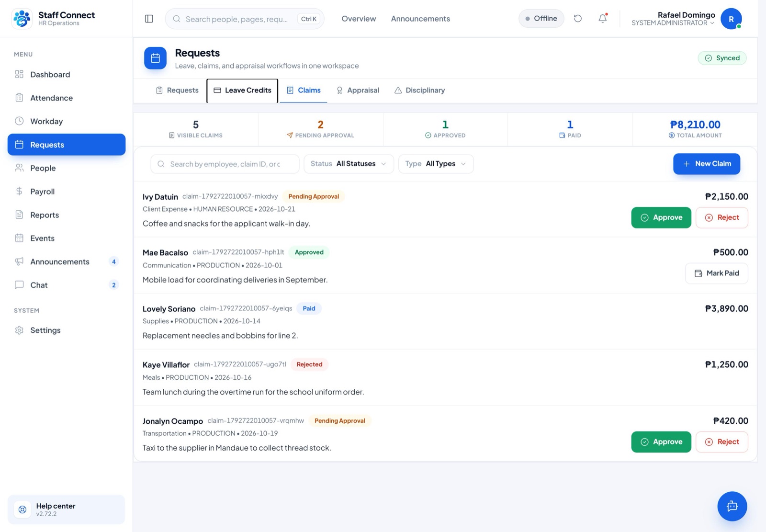Click the Attendance clipboard icon
Image resolution: width=766 pixels, height=532 pixels.
point(19,98)
